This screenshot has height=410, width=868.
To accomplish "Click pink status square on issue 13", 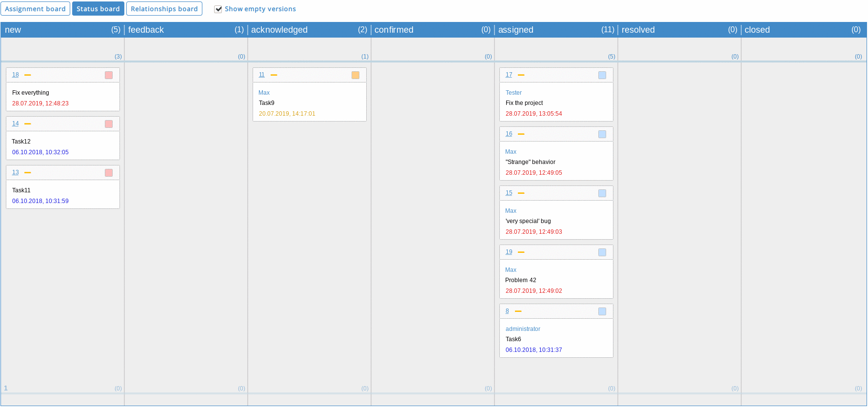I will pos(109,173).
